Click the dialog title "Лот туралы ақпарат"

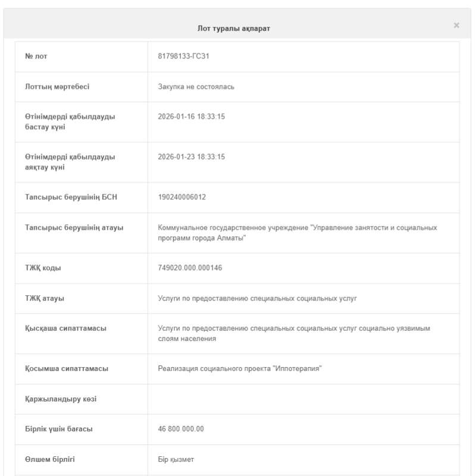click(x=234, y=29)
